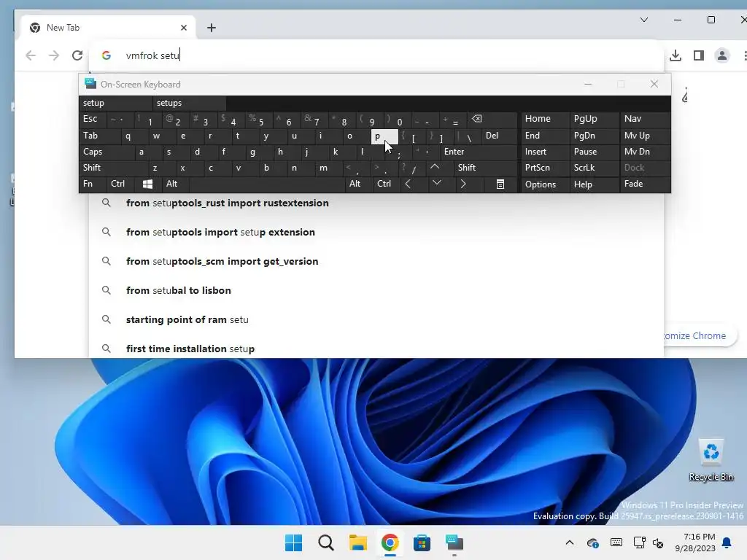Select suggestion "starting point of ram setu"
The width and height of the screenshot is (747, 560).
tap(376, 319)
